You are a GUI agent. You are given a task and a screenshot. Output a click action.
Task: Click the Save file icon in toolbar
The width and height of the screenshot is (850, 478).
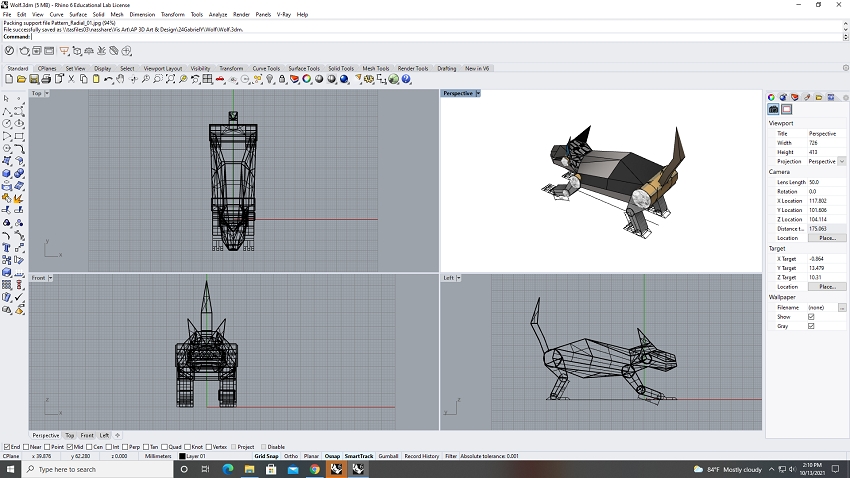click(x=34, y=79)
